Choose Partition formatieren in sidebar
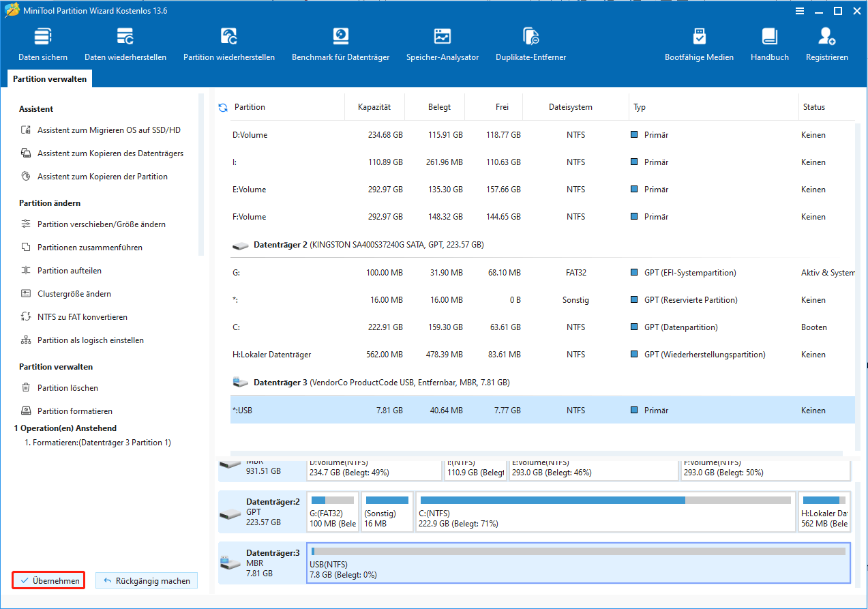868x609 pixels. coord(74,411)
